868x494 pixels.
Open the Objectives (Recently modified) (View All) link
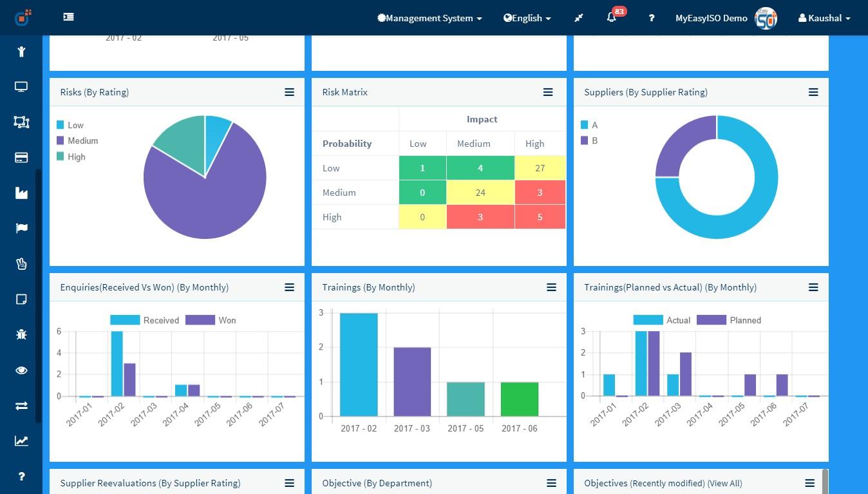724,483
